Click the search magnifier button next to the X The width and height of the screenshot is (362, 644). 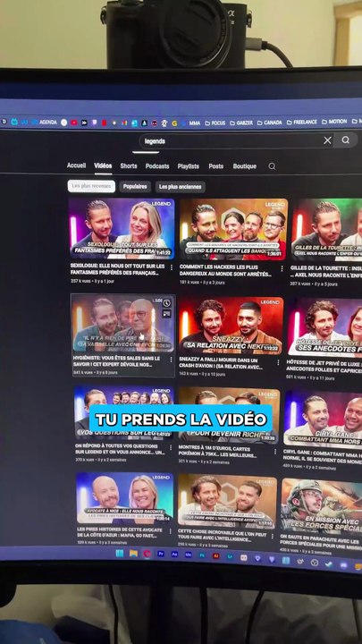click(346, 140)
